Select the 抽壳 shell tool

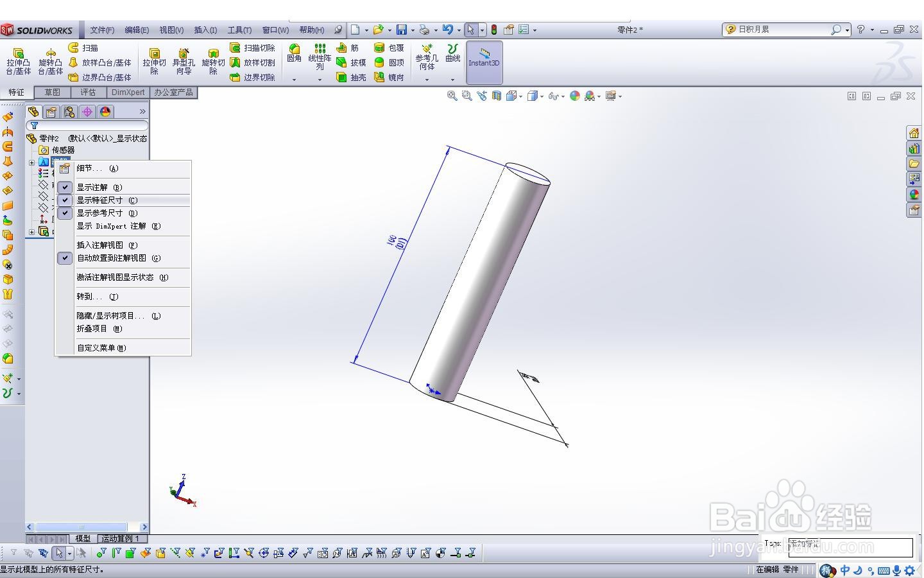point(352,77)
